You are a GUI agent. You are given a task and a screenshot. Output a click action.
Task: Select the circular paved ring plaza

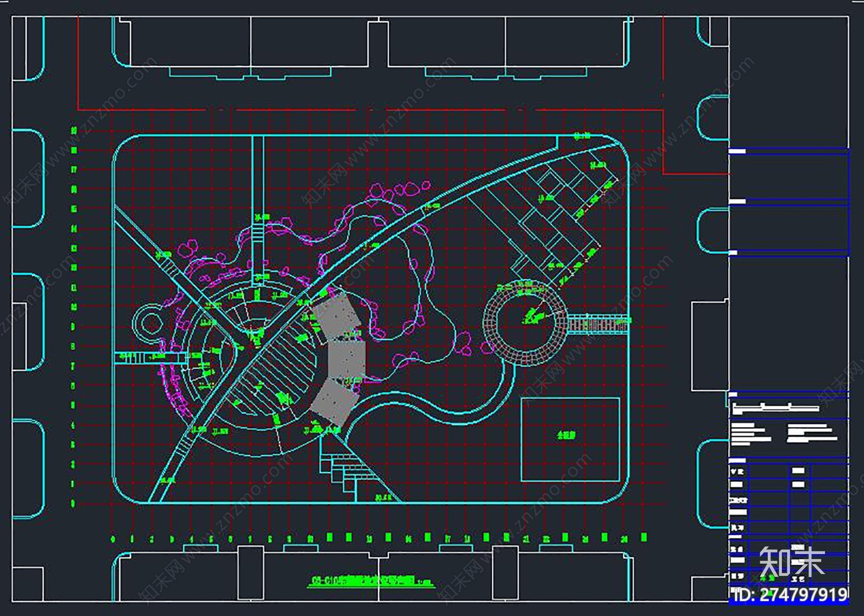click(525, 323)
